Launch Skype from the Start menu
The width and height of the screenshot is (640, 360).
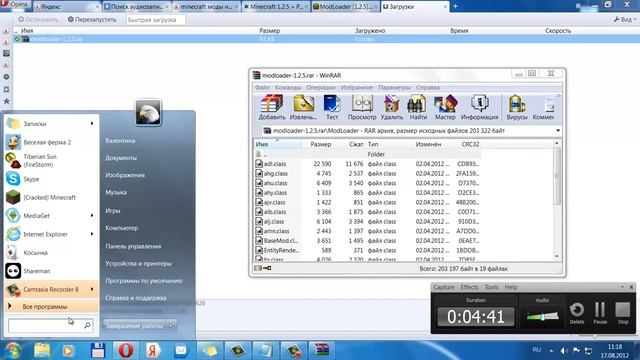pos(51,179)
